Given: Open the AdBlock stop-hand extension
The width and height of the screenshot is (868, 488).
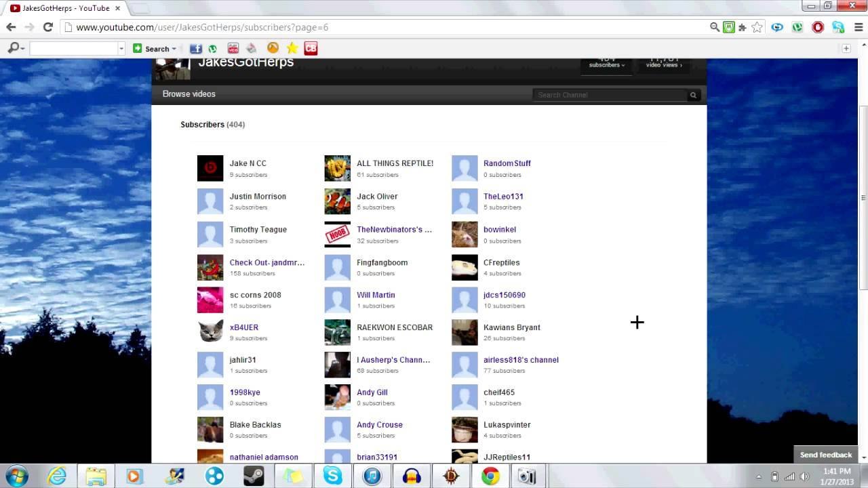Looking at the screenshot, I should coord(818,27).
